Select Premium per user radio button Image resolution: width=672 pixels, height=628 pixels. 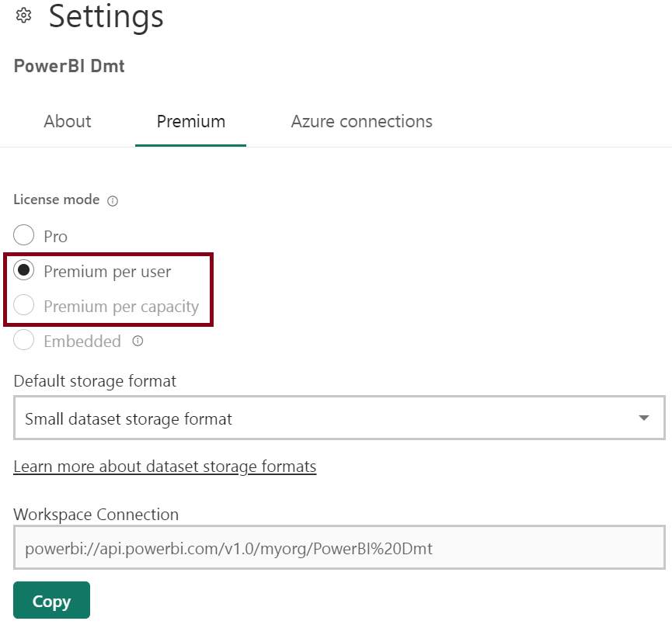coord(23,270)
